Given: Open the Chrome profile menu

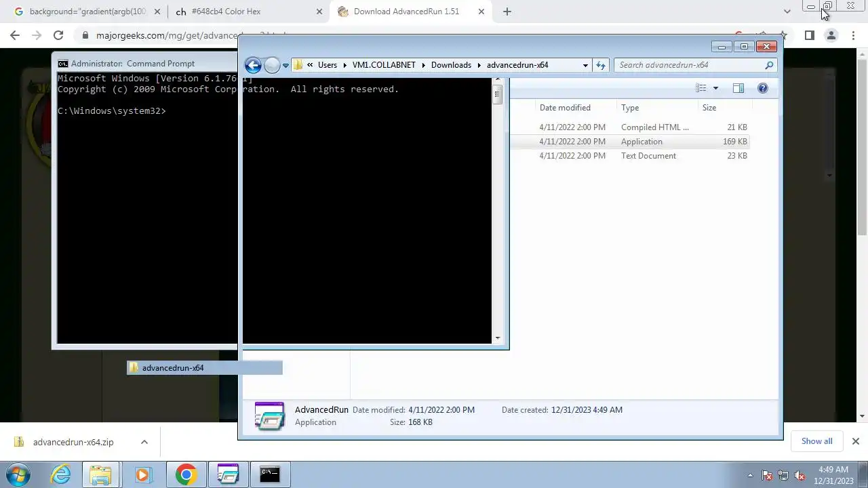Looking at the screenshot, I should tap(831, 35).
